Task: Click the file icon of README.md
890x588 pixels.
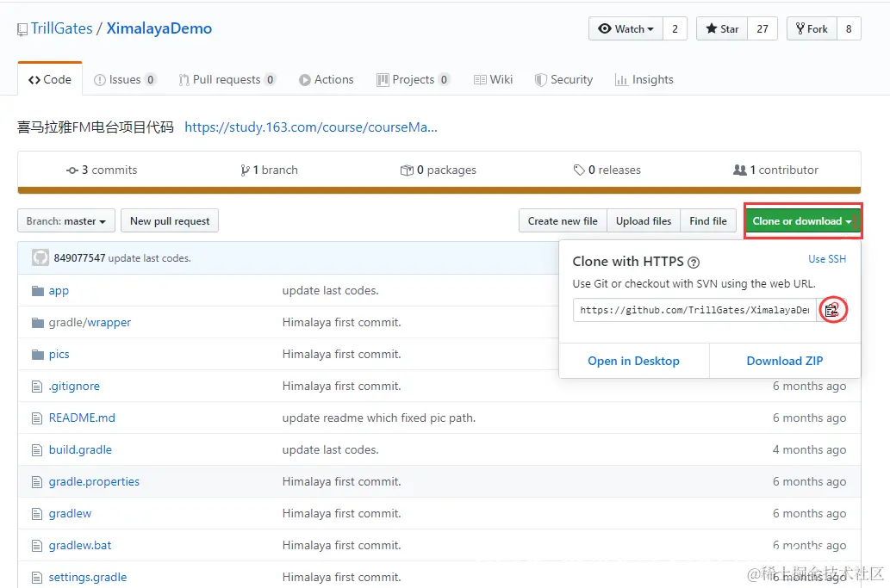Action: (x=37, y=418)
